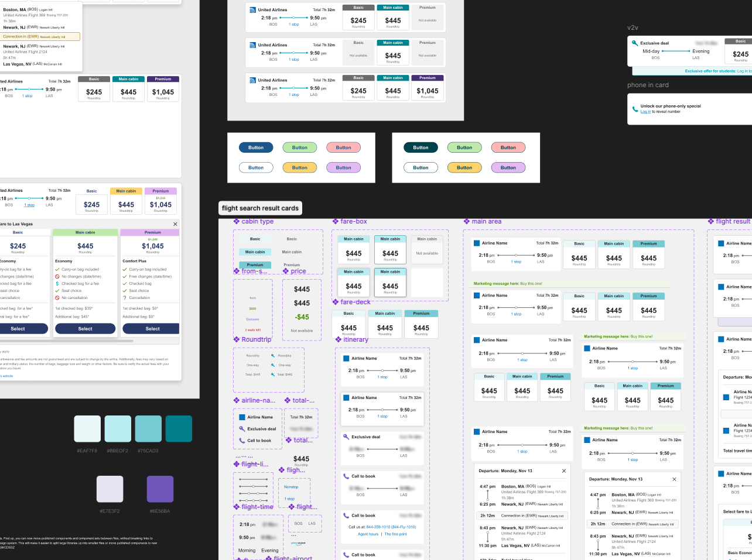Select green Main cabin column header

pyautogui.click(x=85, y=232)
